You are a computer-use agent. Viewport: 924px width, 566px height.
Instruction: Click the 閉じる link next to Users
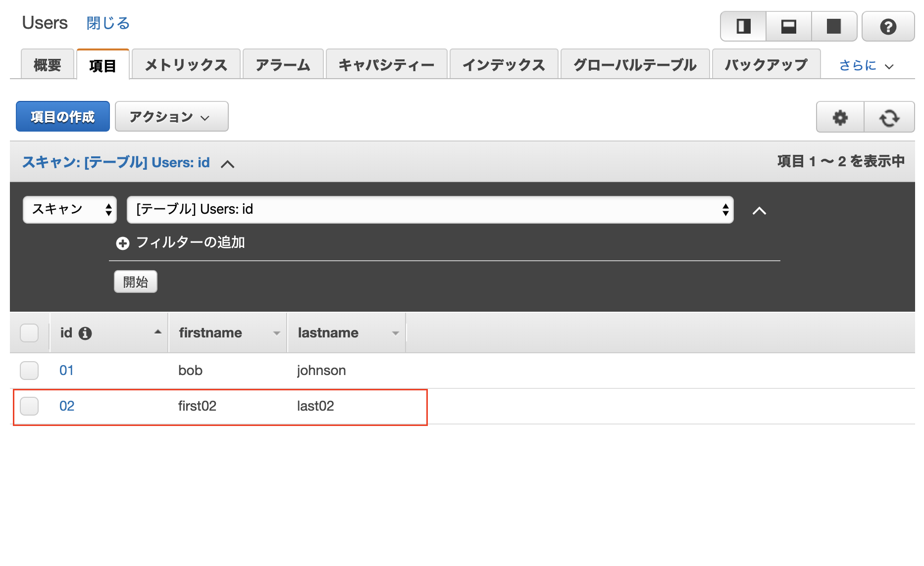coord(107,23)
